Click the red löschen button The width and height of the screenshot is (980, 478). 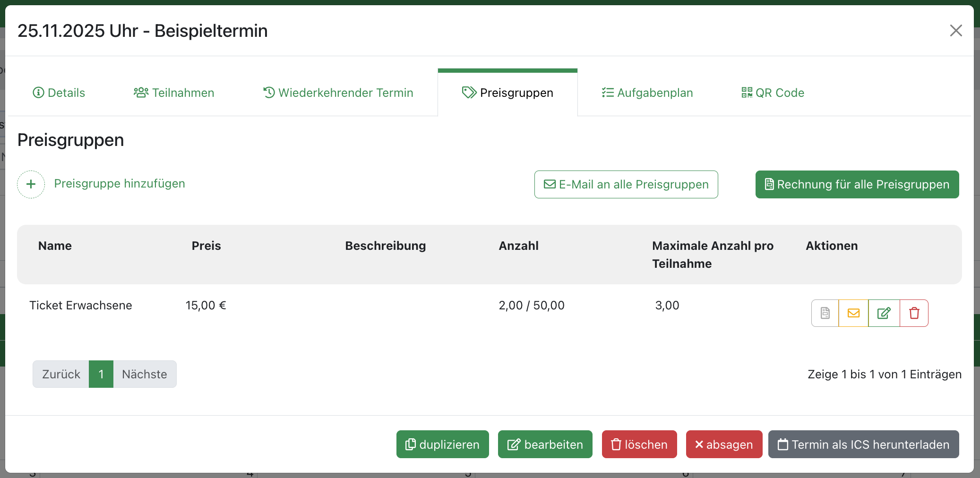coord(639,444)
